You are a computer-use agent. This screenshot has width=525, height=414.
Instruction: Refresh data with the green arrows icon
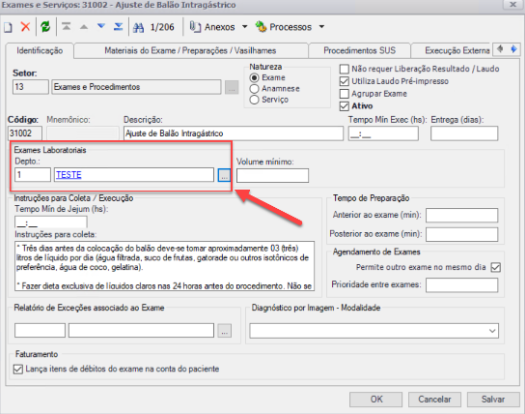pos(46,27)
